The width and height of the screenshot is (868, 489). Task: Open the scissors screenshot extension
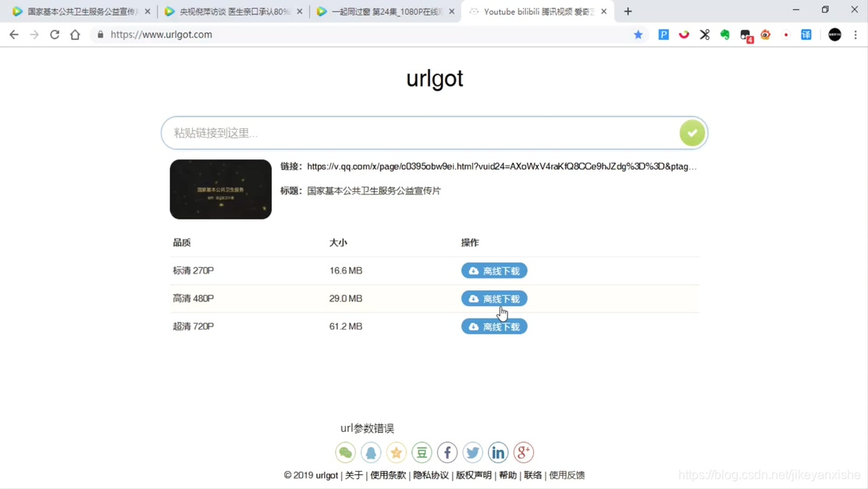tap(704, 34)
